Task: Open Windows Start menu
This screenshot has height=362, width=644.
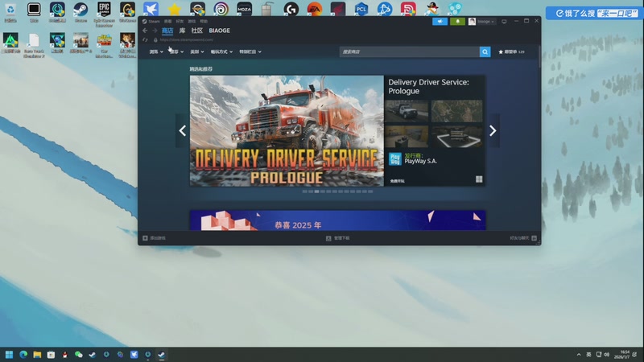Action: click(x=9, y=355)
